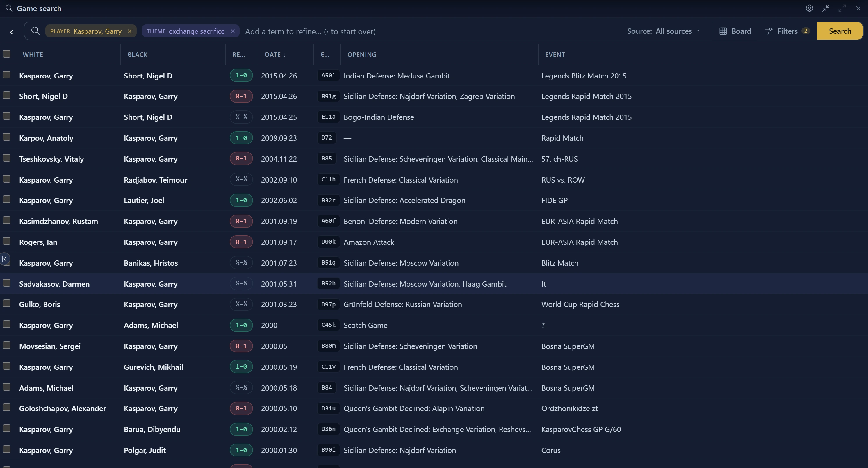This screenshot has height=468, width=868.
Task: Select 'Amazon Attack' opening cell
Action: [x=369, y=242]
